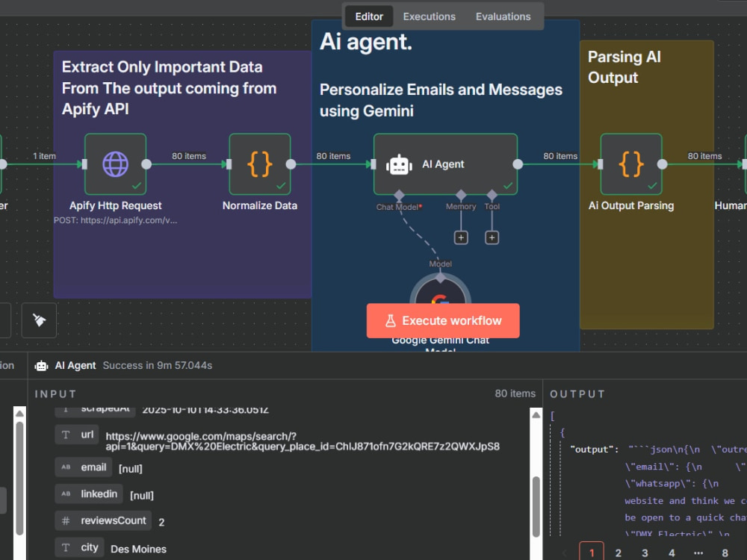Click the left panel scrollbar thumb
The width and height of the screenshot is (747, 560).
pos(19,479)
